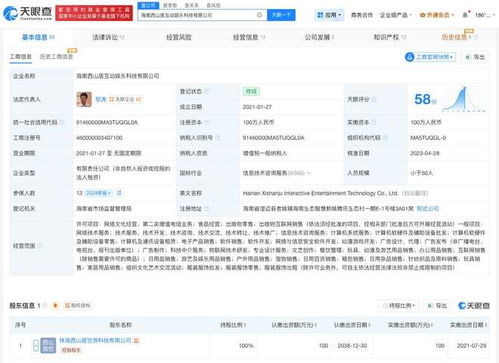Click info icon beside 纳税人识别号

click(217, 138)
